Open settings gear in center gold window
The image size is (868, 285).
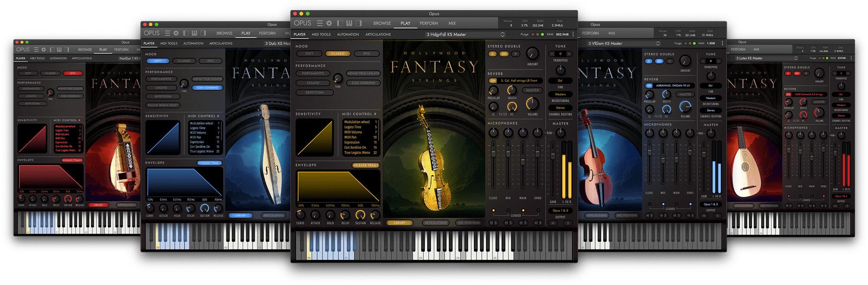329,23
